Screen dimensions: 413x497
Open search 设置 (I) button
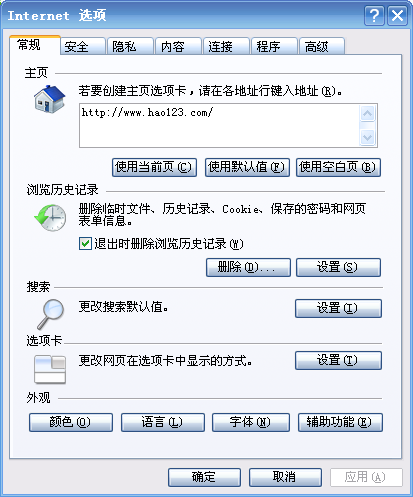click(338, 308)
